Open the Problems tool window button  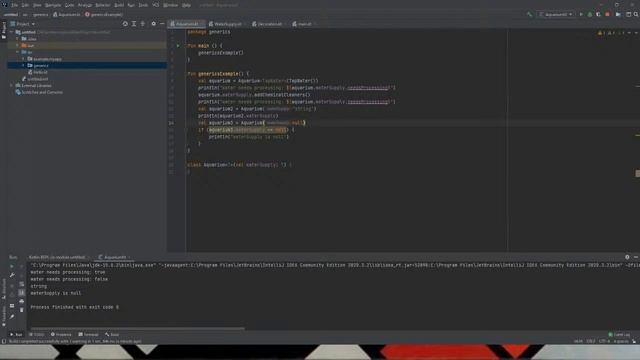[61, 335]
